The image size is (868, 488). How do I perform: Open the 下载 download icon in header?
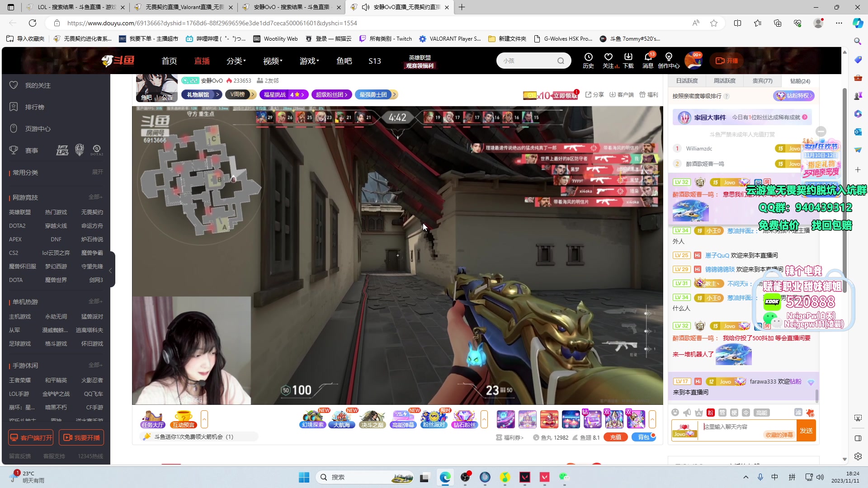(628, 57)
